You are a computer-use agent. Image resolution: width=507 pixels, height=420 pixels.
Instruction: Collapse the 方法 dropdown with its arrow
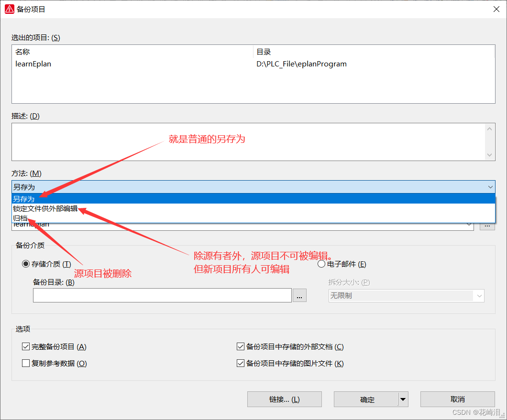(x=490, y=187)
